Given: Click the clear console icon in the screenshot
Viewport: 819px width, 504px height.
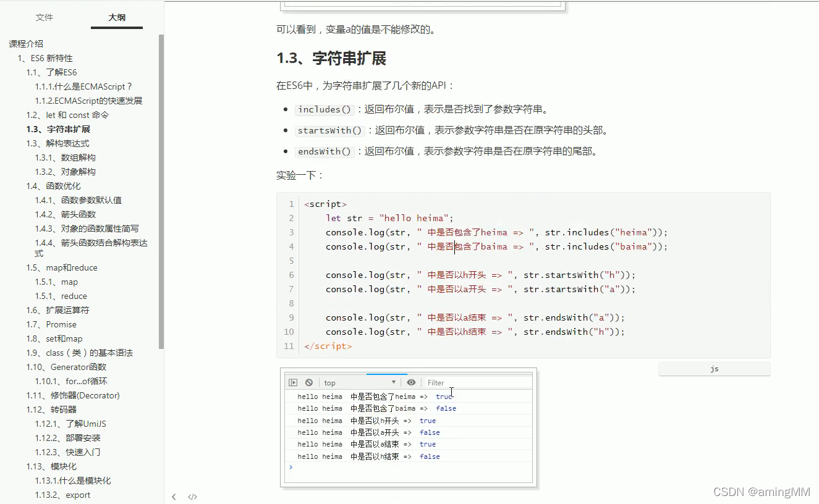Looking at the screenshot, I should [308, 382].
